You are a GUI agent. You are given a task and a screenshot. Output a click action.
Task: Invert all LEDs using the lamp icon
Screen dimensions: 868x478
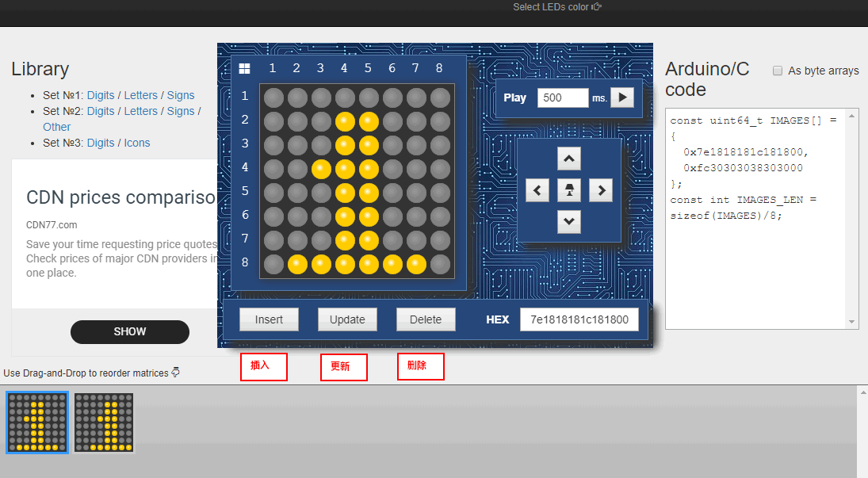(568, 189)
